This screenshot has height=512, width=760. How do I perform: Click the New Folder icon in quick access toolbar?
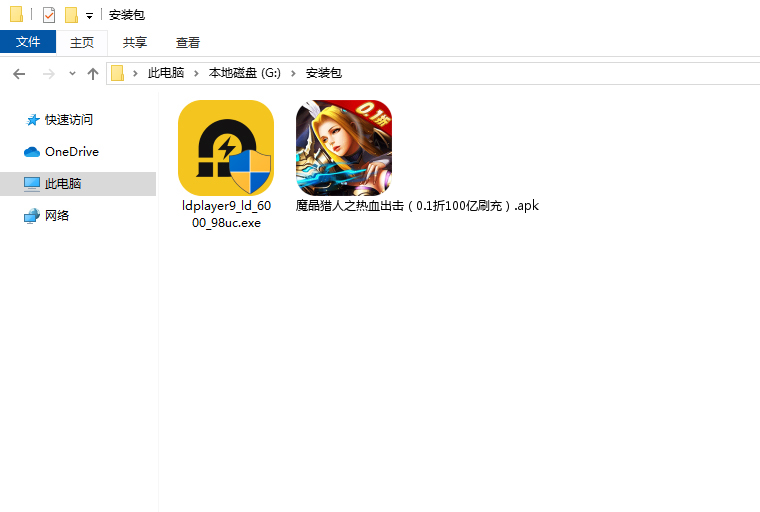click(71, 15)
